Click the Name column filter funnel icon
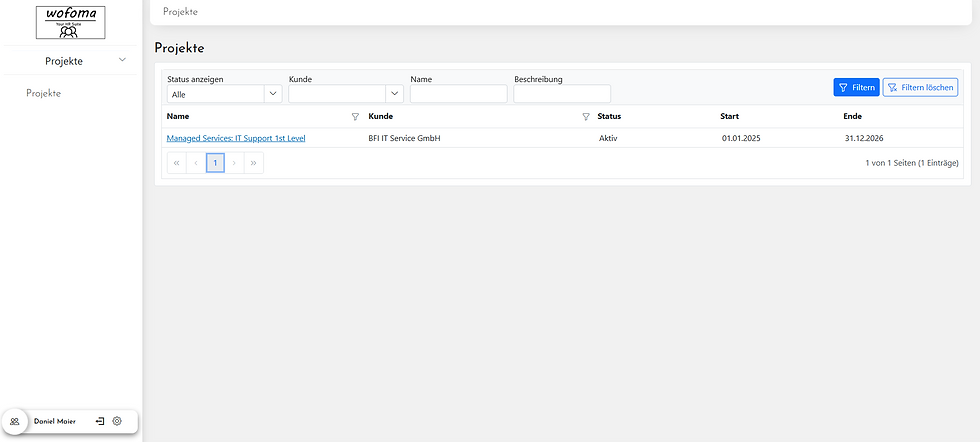Viewport: 980px width, 442px height. coord(355,117)
